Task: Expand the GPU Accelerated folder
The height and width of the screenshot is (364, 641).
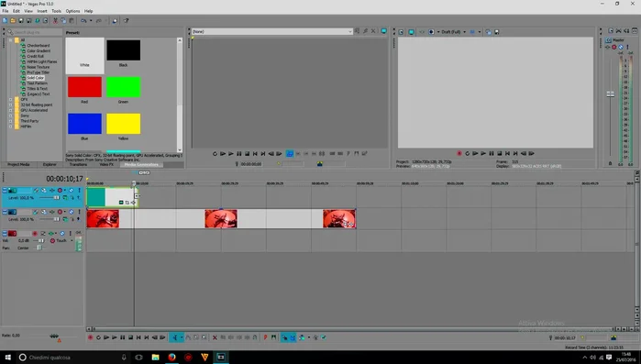Action: click(11, 110)
